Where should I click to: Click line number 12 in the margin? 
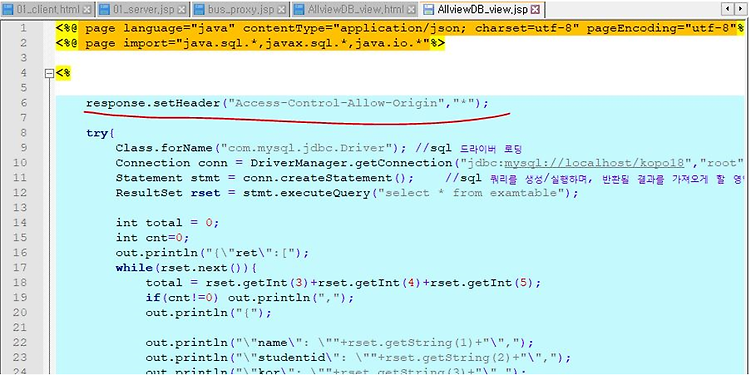click(x=21, y=193)
